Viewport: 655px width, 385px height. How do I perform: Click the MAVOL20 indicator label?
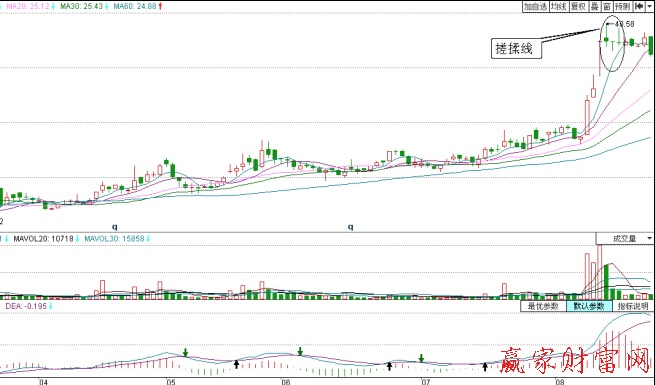click(x=43, y=239)
